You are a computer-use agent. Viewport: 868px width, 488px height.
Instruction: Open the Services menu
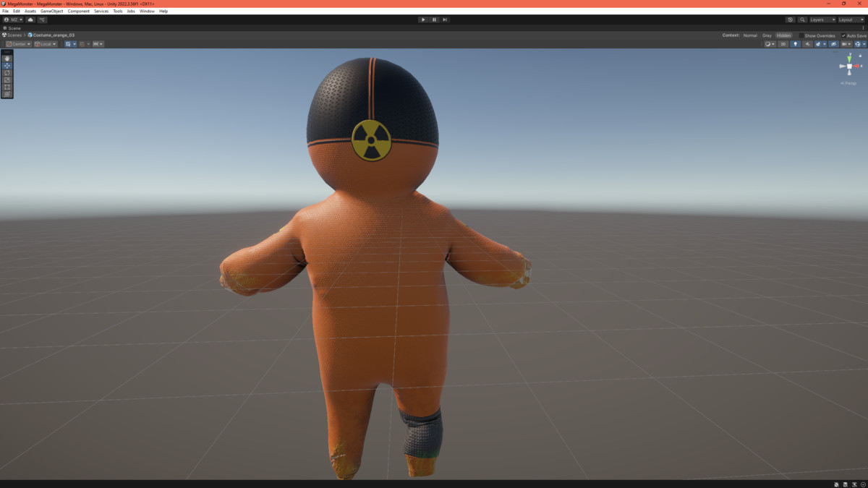click(101, 11)
